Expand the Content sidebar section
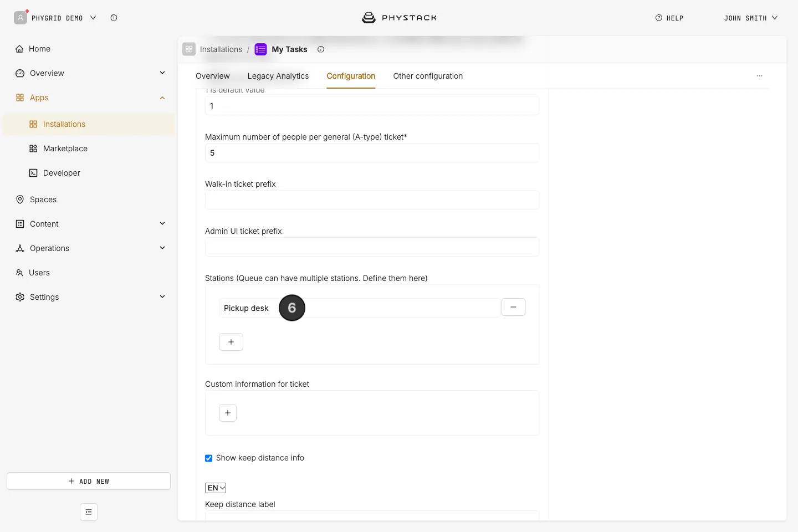Image resolution: width=798 pixels, height=532 pixels. click(x=162, y=224)
